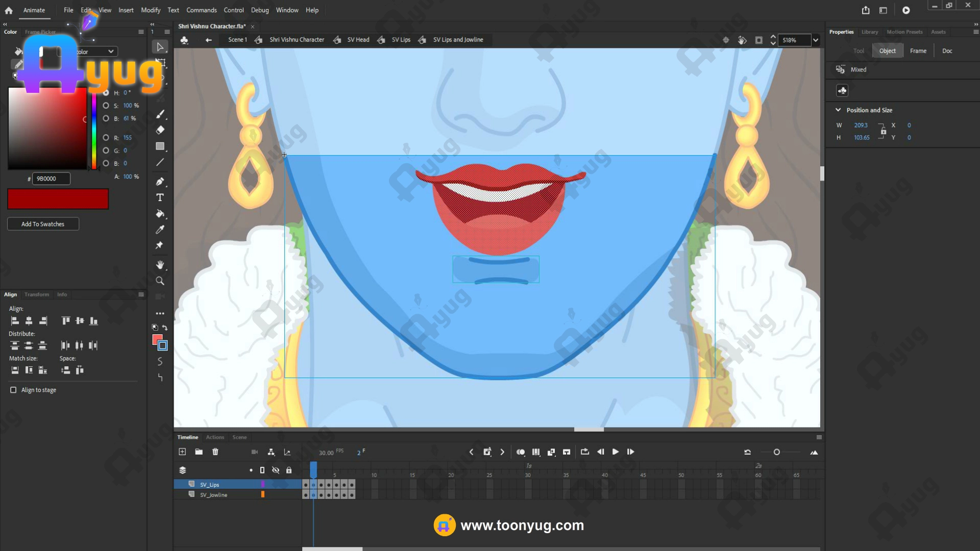Select the Hue radio button
Image resolution: width=980 pixels, height=551 pixels.
(106, 93)
